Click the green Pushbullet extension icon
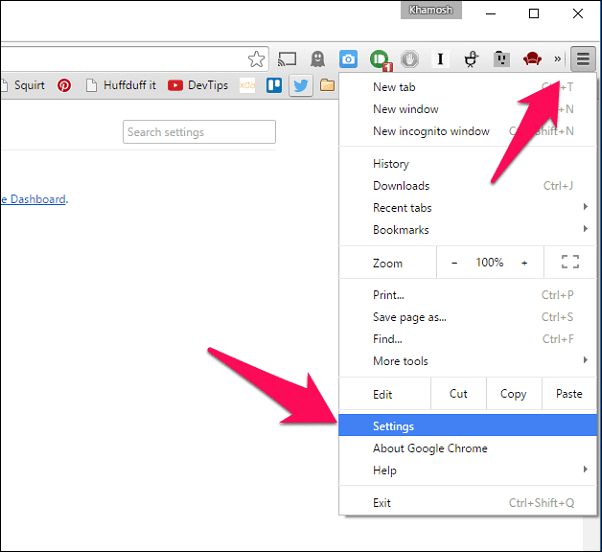 (380, 60)
